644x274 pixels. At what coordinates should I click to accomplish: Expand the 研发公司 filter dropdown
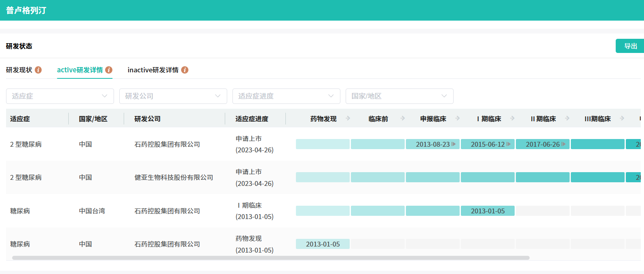click(173, 96)
